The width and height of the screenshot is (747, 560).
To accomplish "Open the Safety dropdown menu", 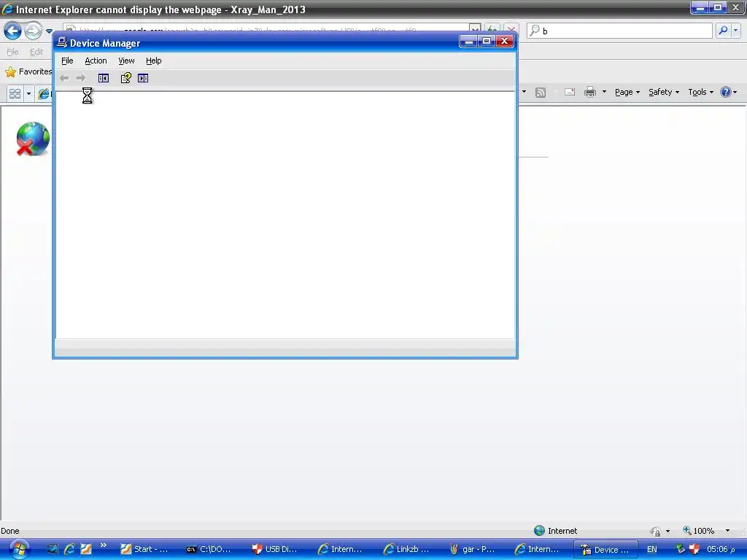I will point(664,92).
